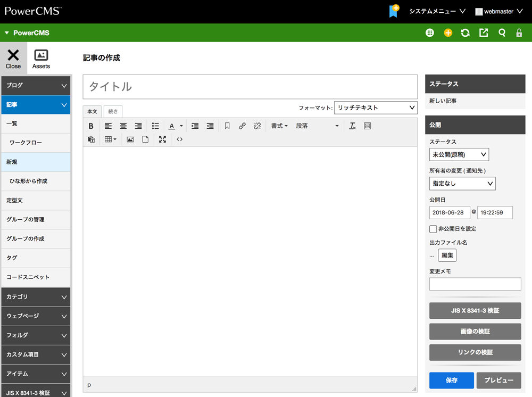Open the search icon in the green bar

point(501,32)
